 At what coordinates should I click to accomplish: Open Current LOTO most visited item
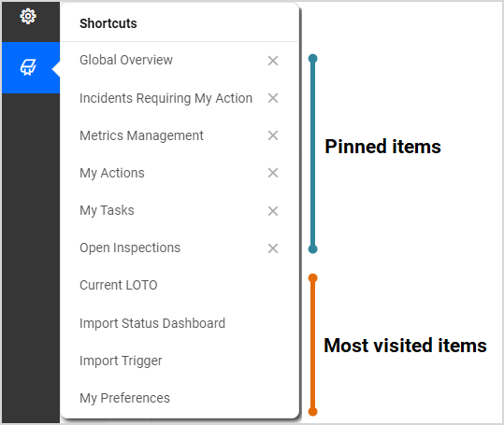pyautogui.click(x=118, y=285)
